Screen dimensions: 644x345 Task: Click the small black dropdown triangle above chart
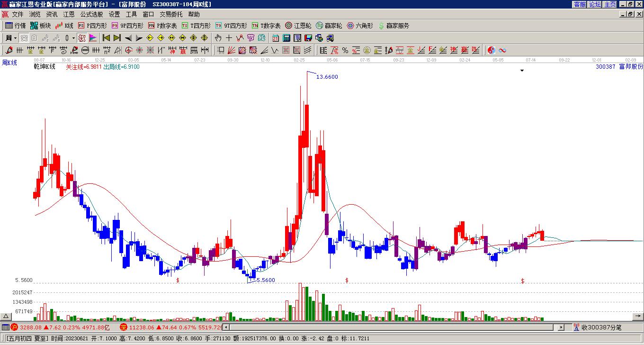pyautogui.click(x=522, y=71)
